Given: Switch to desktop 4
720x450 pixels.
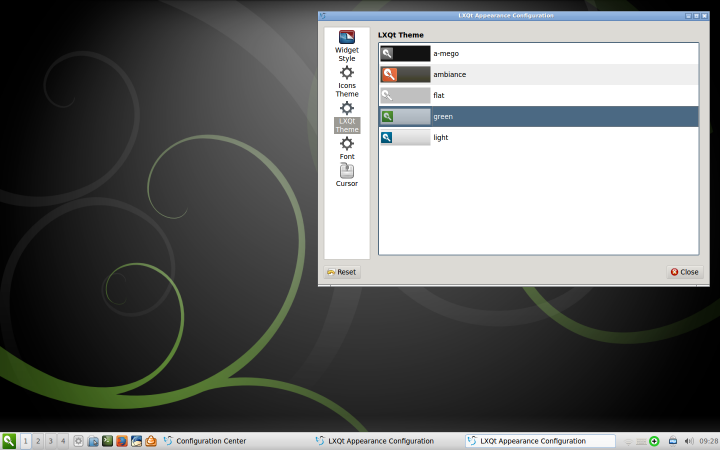Looking at the screenshot, I should pos(63,441).
